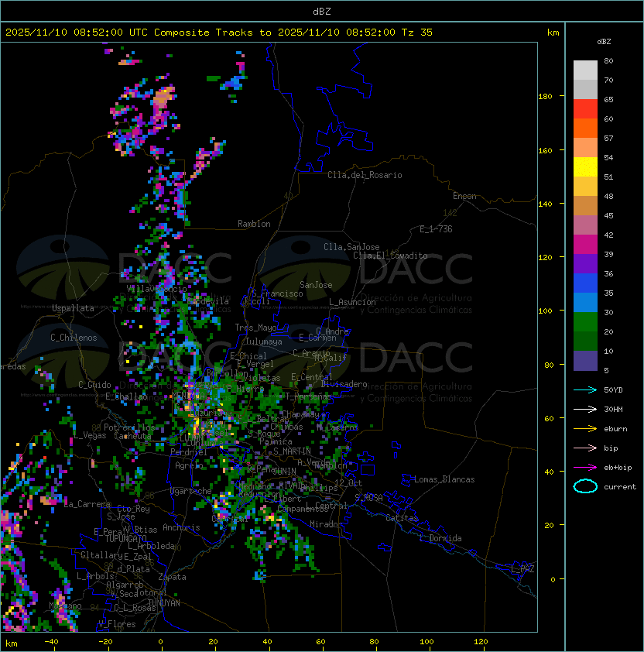Screen dimensions: 644x652
Task: Click the 'Clla.El_Cavadito' map label
Action: click(390, 256)
